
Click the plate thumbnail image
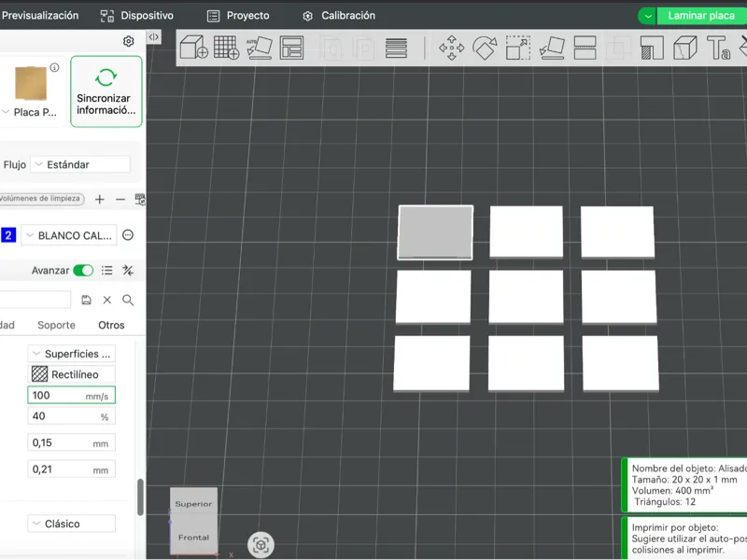click(x=31, y=83)
